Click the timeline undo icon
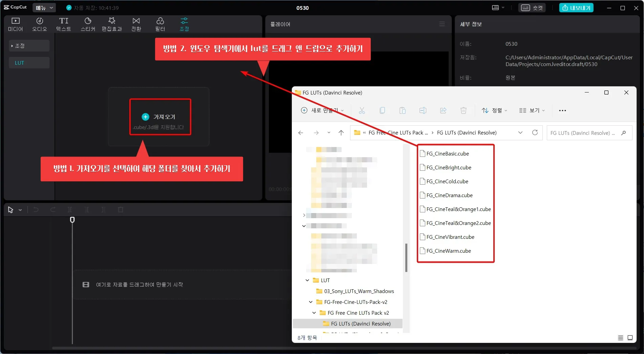This screenshot has width=644, height=354. [36, 210]
